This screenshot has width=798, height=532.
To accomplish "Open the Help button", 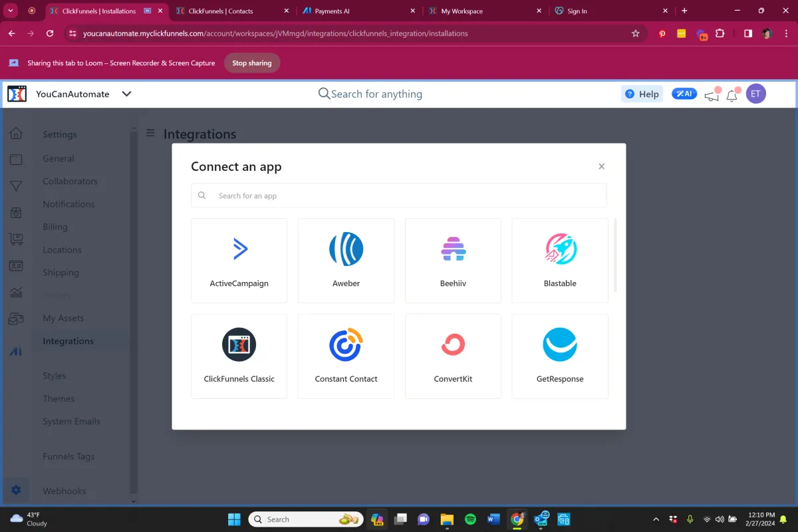I will point(642,94).
